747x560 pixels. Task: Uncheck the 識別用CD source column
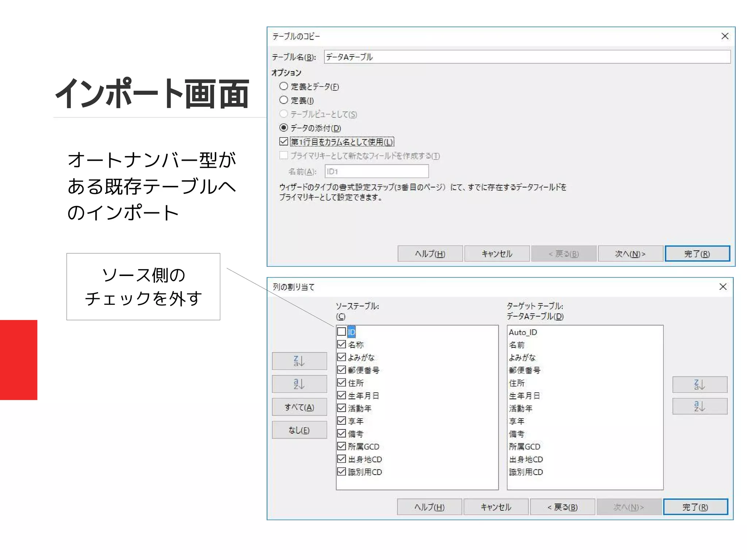coord(341,471)
